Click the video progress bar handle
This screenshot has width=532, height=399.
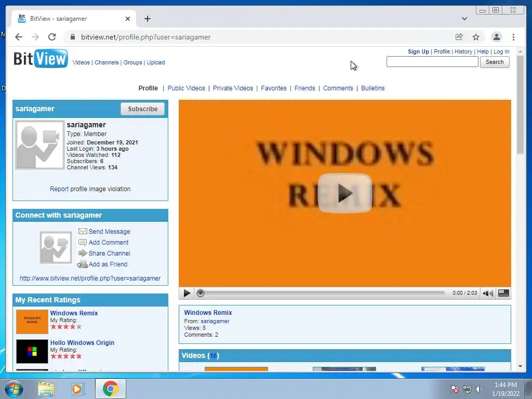[201, 293]
